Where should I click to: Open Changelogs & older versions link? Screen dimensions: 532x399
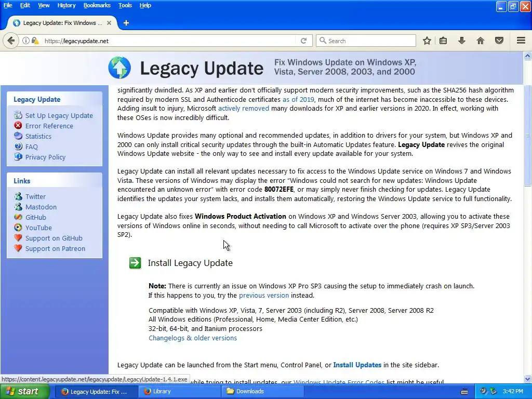[193, 338]
